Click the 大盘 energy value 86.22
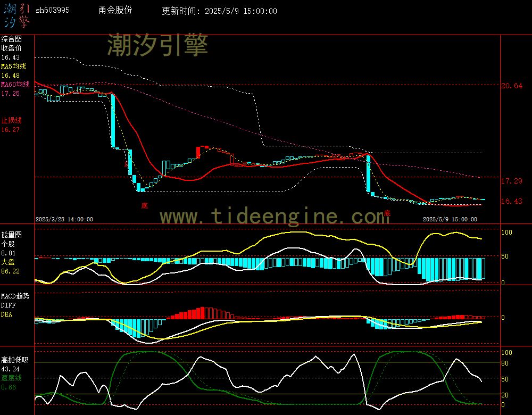Viewport: 532px width, 415px height. click(x=11, y=271)
